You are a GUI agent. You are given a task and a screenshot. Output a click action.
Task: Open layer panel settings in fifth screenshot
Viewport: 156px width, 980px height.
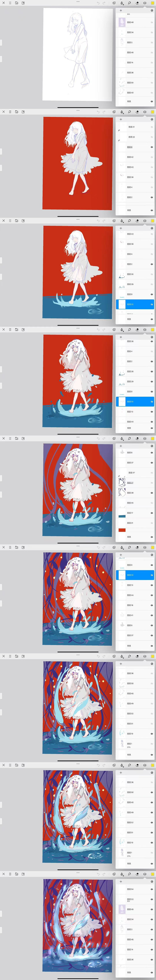[x=152, y=446]
